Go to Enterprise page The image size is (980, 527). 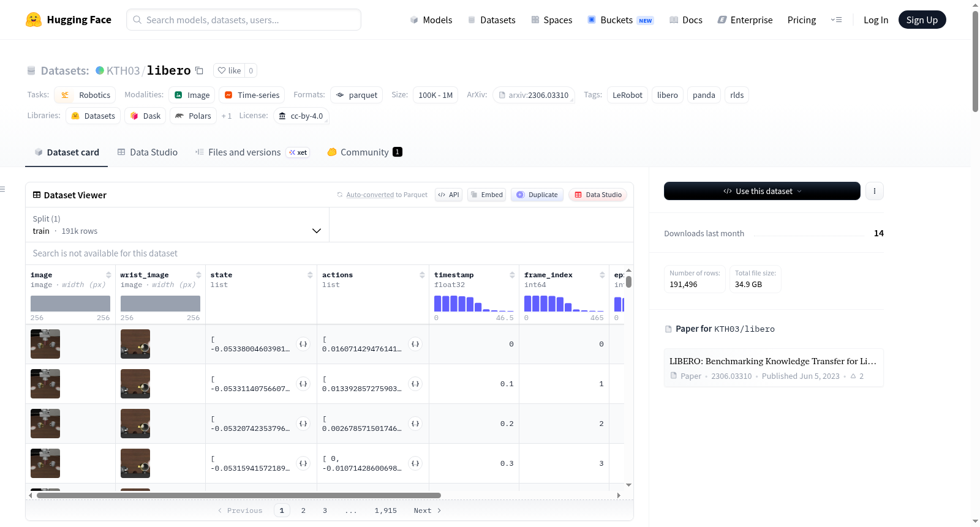pyautogui.click(x=745, y=20)
